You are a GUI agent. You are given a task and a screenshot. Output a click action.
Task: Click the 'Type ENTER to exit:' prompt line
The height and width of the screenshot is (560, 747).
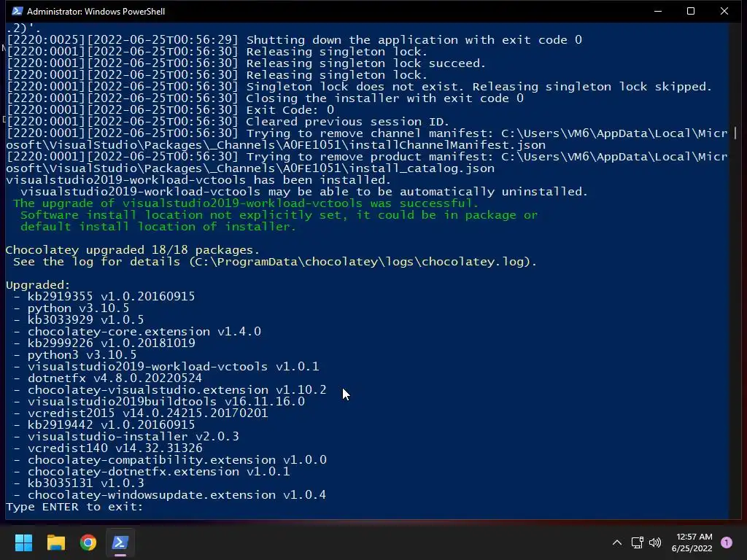click(74, 507)
